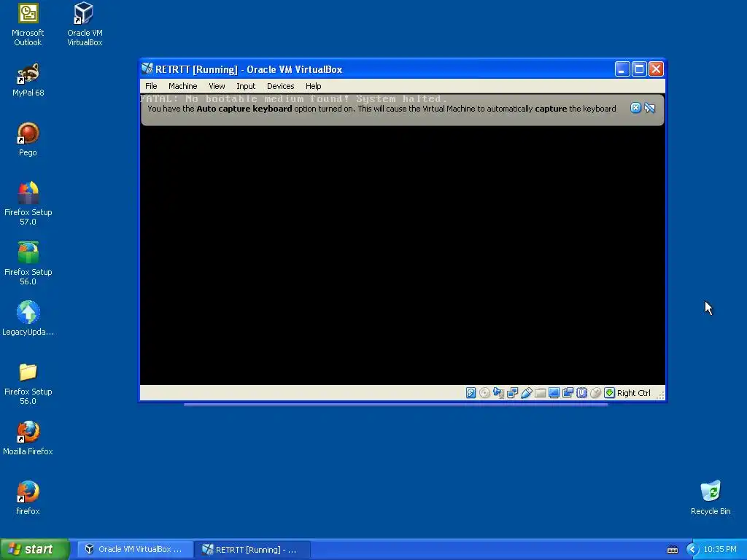
Task: Open the Machine menu
Action: 183,86
